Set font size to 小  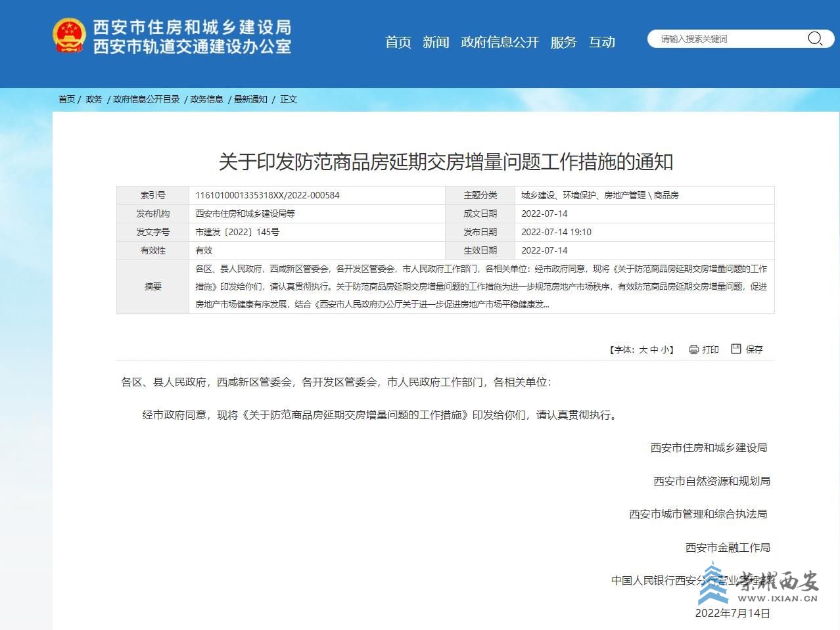665,349
